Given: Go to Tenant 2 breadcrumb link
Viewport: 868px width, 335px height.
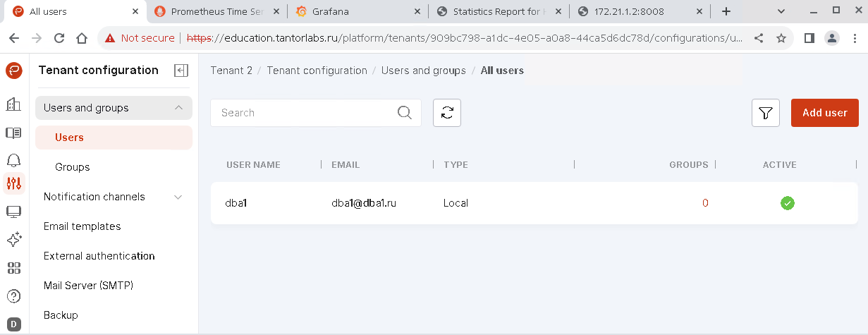Looking at the screenshot, I should (x=231, y=71).
